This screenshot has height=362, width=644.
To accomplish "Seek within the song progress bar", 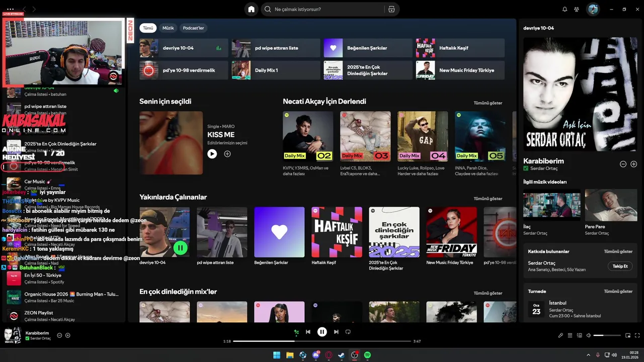I will (x=322, y=341).
